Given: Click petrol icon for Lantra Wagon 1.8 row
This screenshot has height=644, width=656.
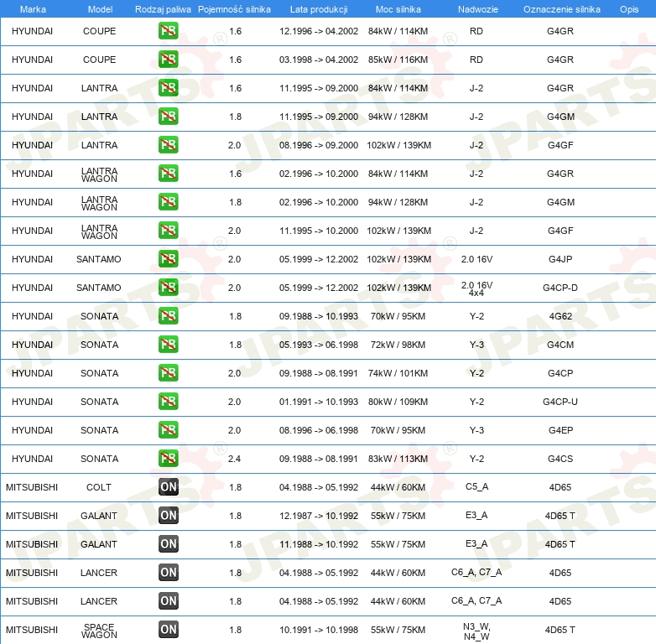Looking at the screenshot, I should 168,201.
